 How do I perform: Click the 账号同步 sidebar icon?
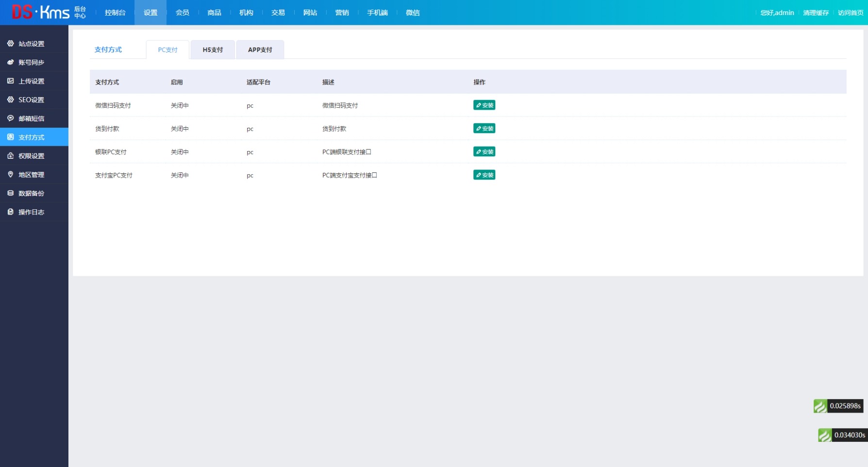click(x=10, y=62)
